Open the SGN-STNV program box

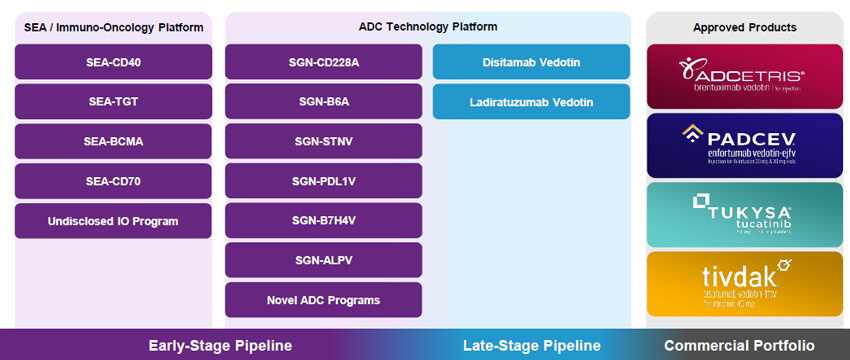324,141
